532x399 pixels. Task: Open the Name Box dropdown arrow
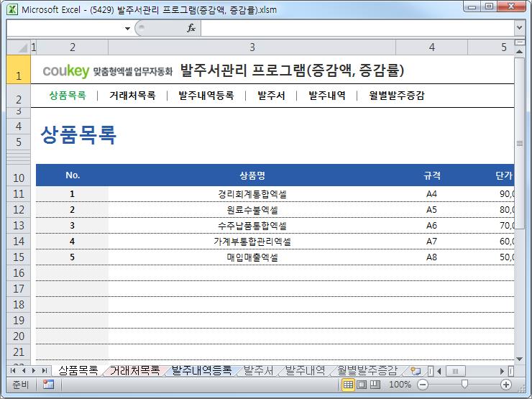(x=127, y=28)
